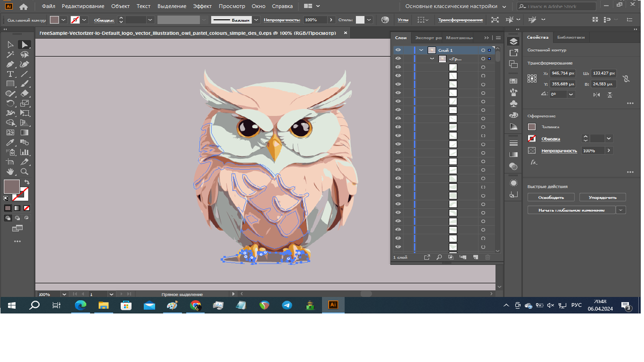
Task: Select the Artboard tool
Action: point(10,162)
